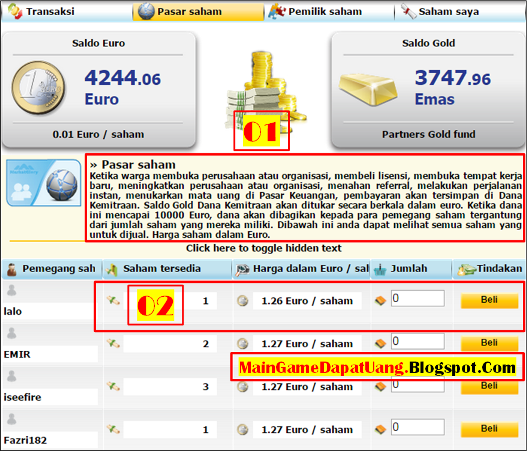Click Fazri182's '1.27 Euro / saham' price
Image resolution: width=527 pixels, height=452 pixels.
(307, 429)
